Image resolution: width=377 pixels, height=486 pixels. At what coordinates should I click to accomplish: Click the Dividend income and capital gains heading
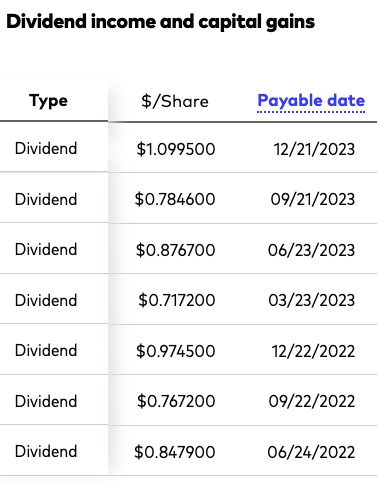(160, 21)
